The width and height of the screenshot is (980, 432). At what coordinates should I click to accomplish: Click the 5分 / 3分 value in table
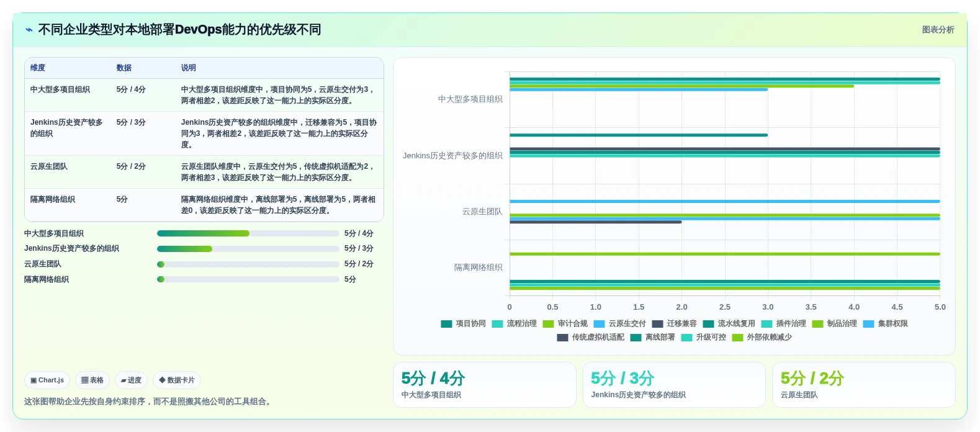click(131, 122)
